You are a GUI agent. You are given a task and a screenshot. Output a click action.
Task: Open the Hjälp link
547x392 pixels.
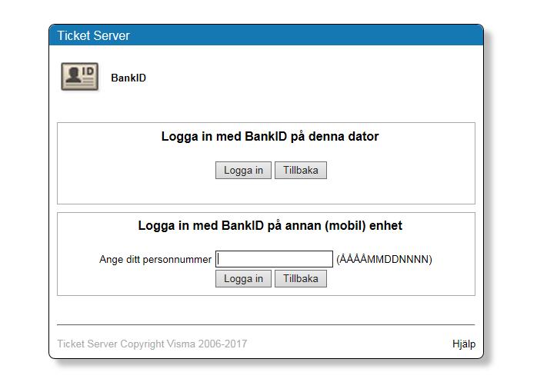tap(464, 344)
